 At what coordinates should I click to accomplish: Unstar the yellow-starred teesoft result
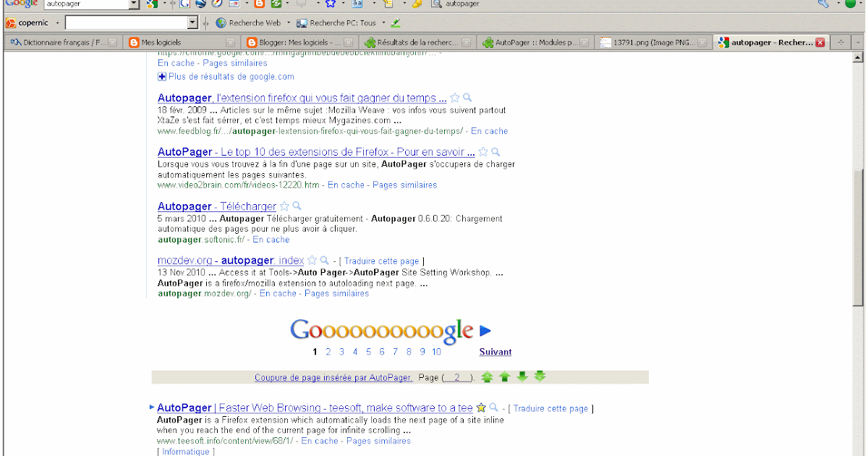tap(481, 408)
